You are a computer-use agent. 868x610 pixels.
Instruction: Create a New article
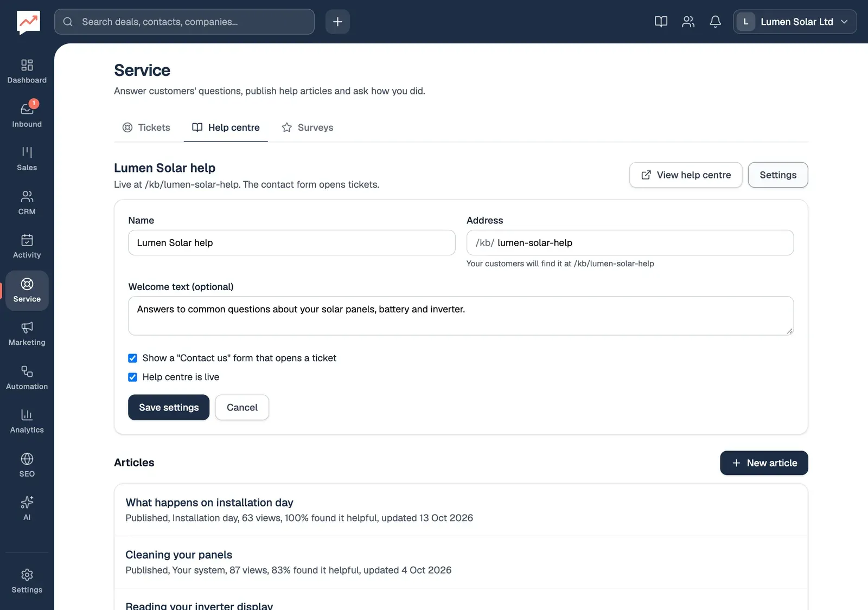click(764, 463)
